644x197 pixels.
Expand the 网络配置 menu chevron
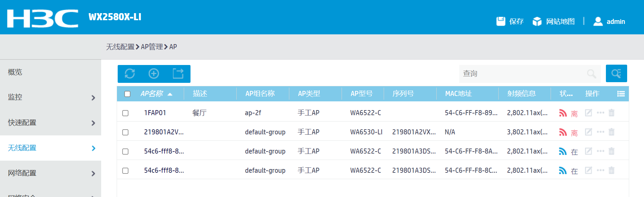[93, 173]
